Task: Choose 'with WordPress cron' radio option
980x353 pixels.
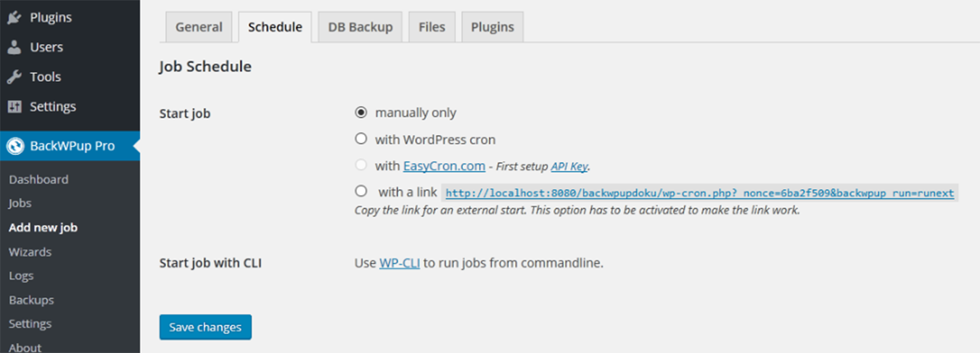Action: pyautogui.click(x=361, y=138)
